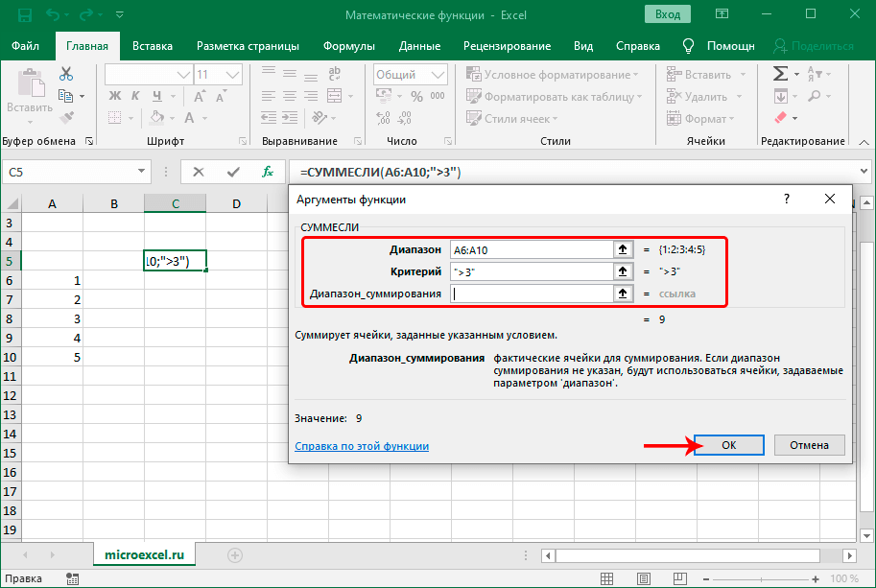The image size is (876, 588).
Task: Open the Справка по этой функции link
Action: (x=361, y=446)
